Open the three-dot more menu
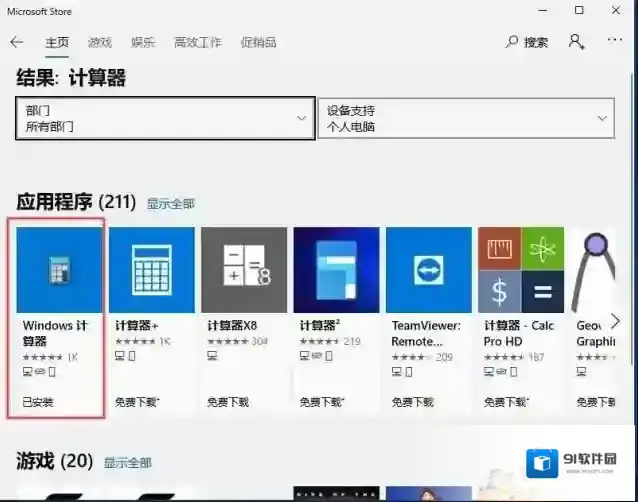The height and width of the screenshot is (502, 638). pyautogui.click(x=615, y=41)
